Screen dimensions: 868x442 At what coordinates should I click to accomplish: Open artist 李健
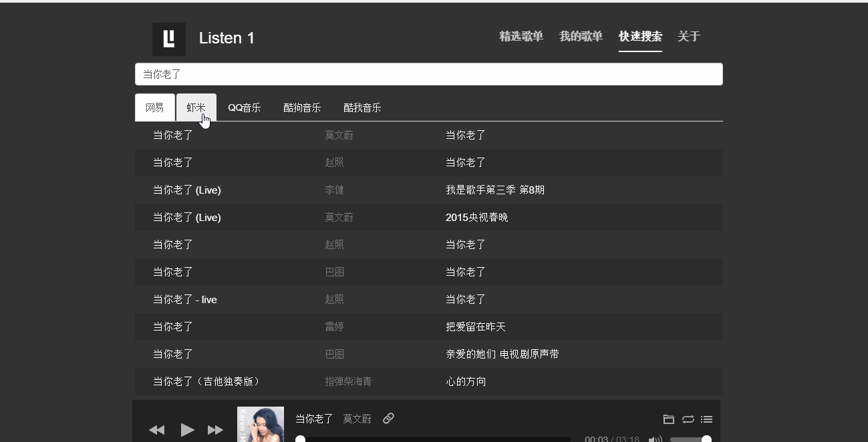tap(334, 190)
